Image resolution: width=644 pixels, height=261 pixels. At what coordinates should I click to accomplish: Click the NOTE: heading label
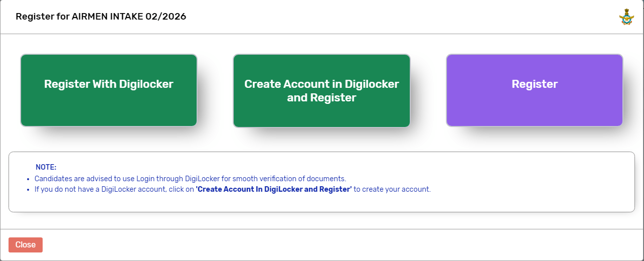tap(46, 167)
